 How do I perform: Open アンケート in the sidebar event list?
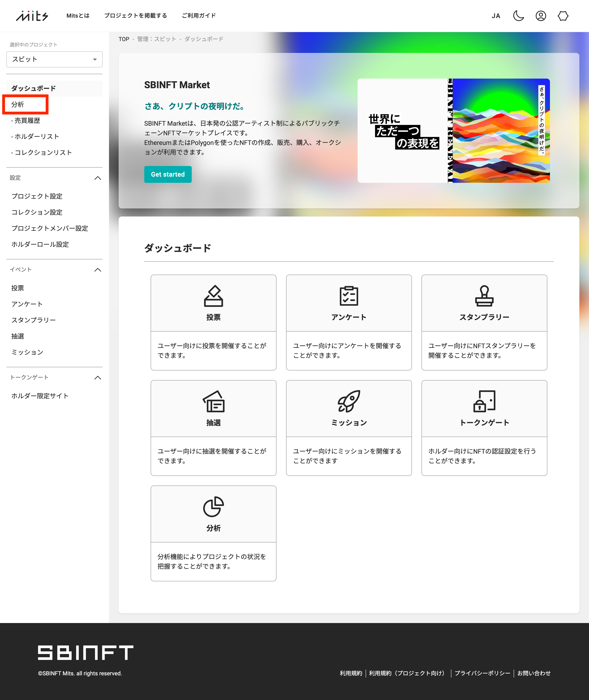pos(27,304)
